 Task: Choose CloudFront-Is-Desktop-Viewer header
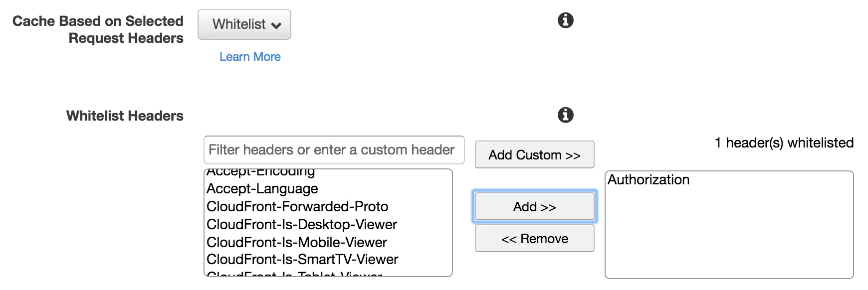pos(302,225)
